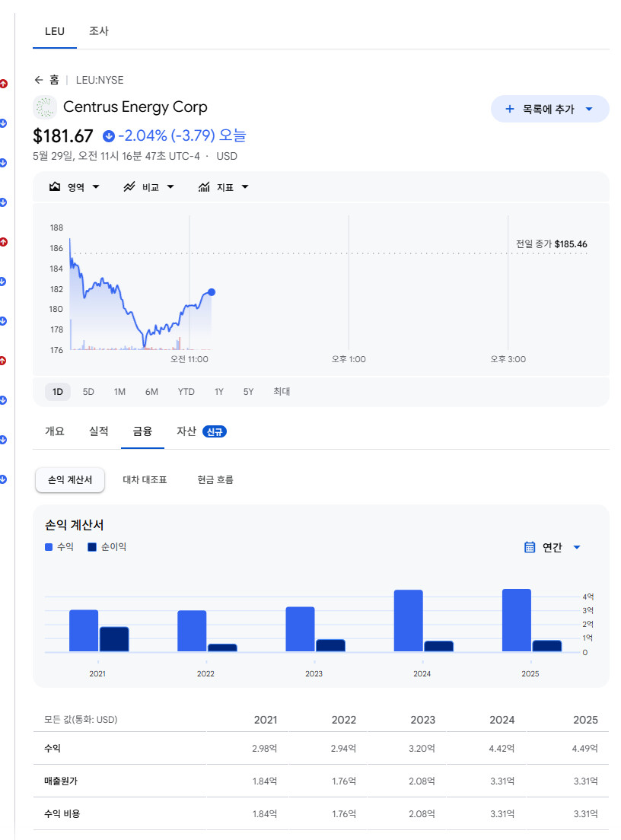The width and height of the screenshot is (621, 840).
Task: Click the 신규 badge next to 자산
Action: [215, 431]
